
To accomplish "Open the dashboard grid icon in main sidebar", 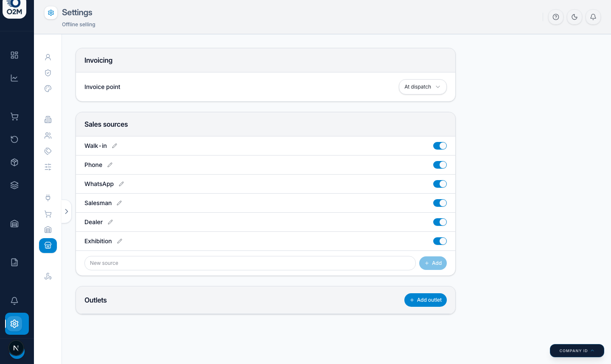I will [x=14, y=55].
